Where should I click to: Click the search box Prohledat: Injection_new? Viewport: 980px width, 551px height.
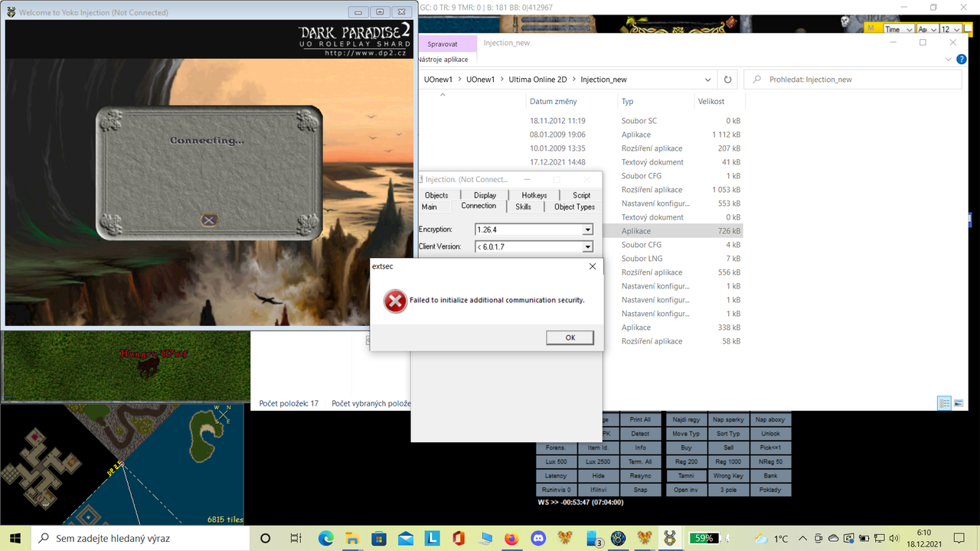pos(853,79)
